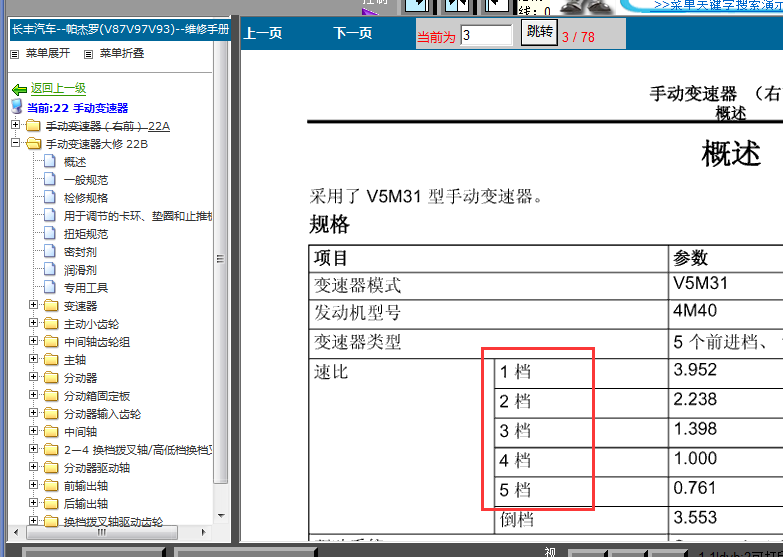Click the 菜单展开 menu expand link
The image size is (783, 557).
(48, 53)
